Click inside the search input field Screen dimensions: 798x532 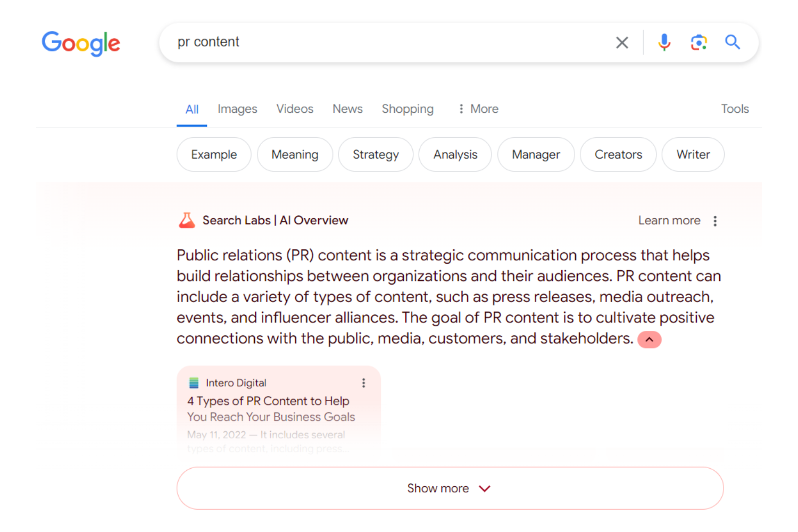point(372,42)
